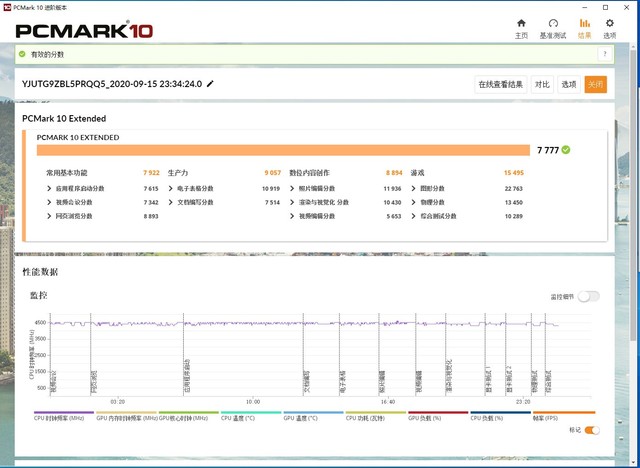
Task: Click the 游戏 score 15 495
Action: (x=513, y=173)
